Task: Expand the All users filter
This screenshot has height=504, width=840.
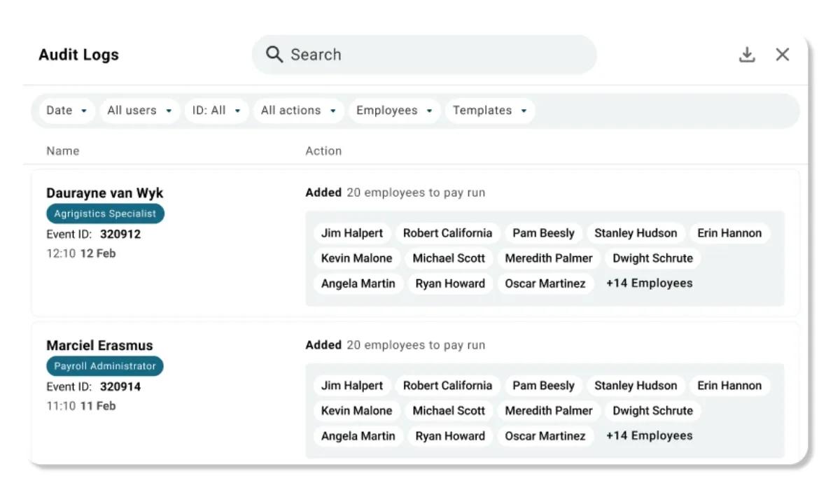Action: point(139,110)
